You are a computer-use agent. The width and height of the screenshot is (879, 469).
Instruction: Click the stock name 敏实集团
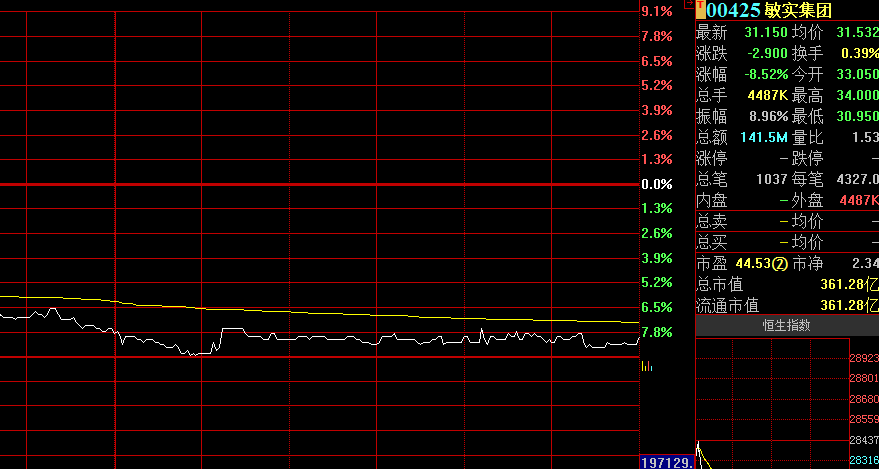click(797, 10)
